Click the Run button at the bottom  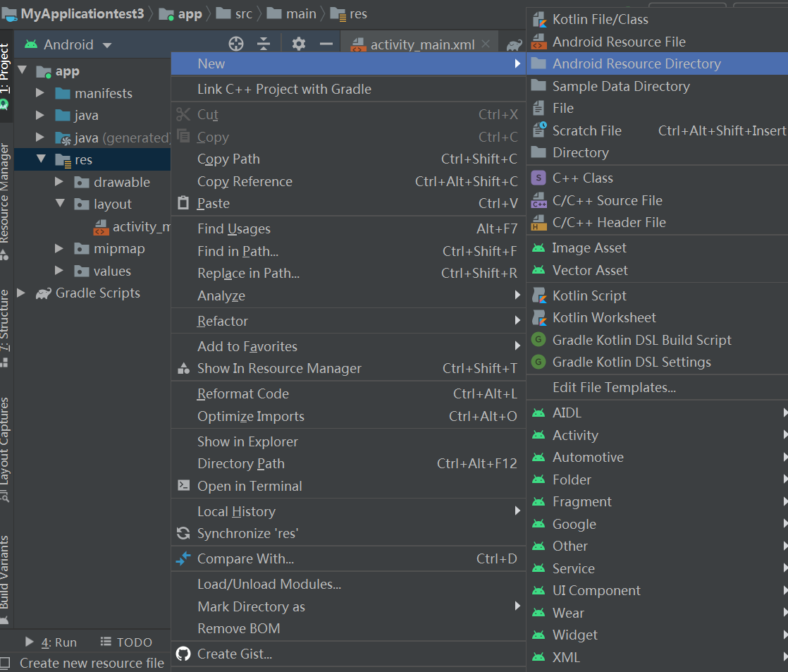click(x=59, y=642)
